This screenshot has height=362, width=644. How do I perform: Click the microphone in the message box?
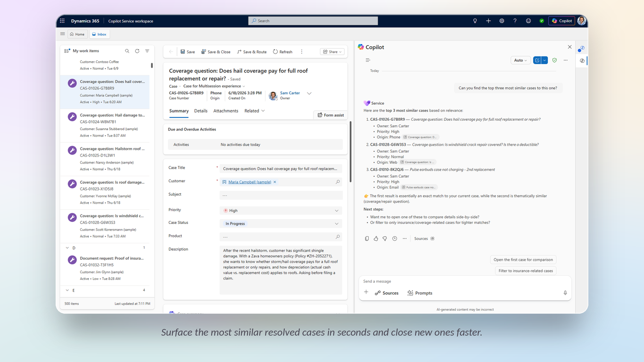click(x=565, y=293)
